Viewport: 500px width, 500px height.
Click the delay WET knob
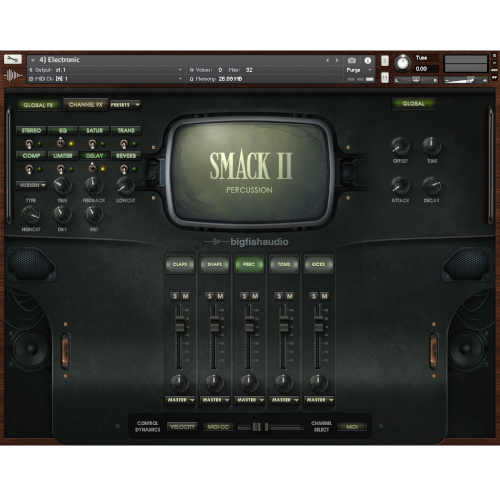pyautogui.click(x=94, y=215)
